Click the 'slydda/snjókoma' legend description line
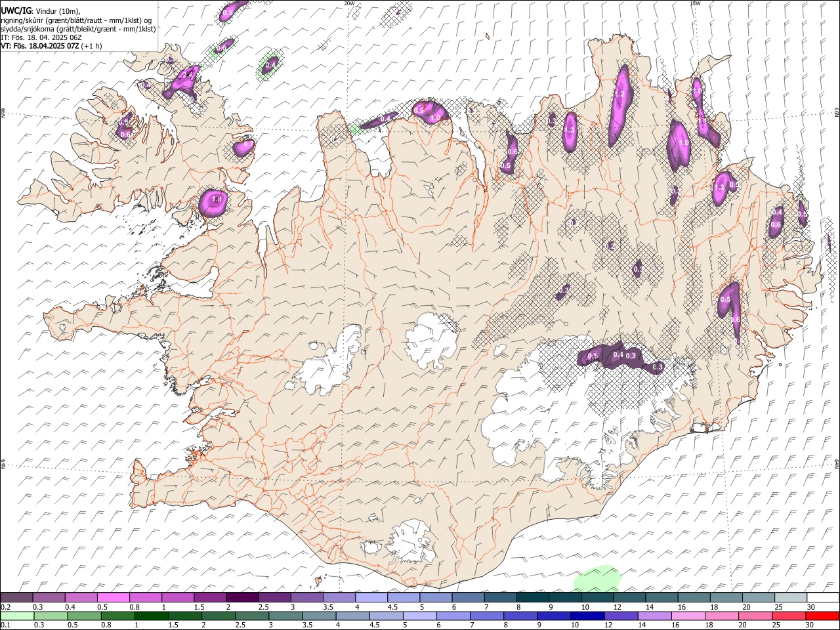Viewport: 840px width, 630px height. [78, 29]
